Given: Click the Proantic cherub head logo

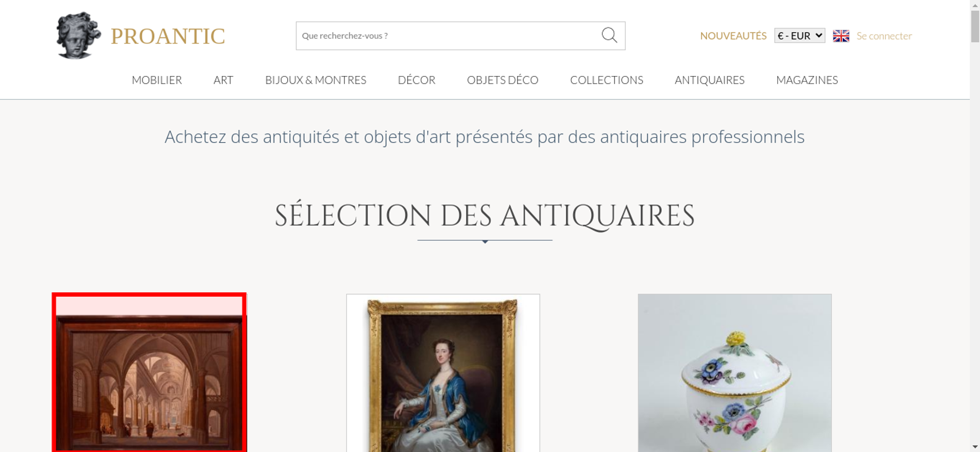Looking at the screenshot, I should pyautogui.click(x=78, y=35).
